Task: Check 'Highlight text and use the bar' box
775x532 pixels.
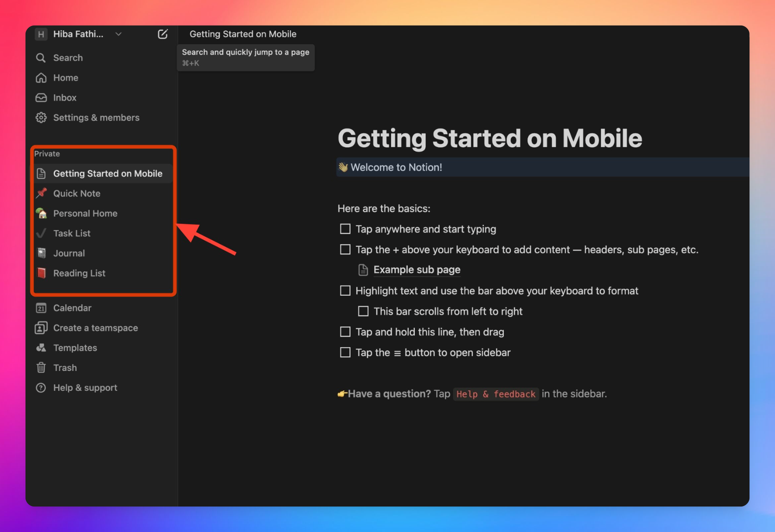Action: pos(345,290)
